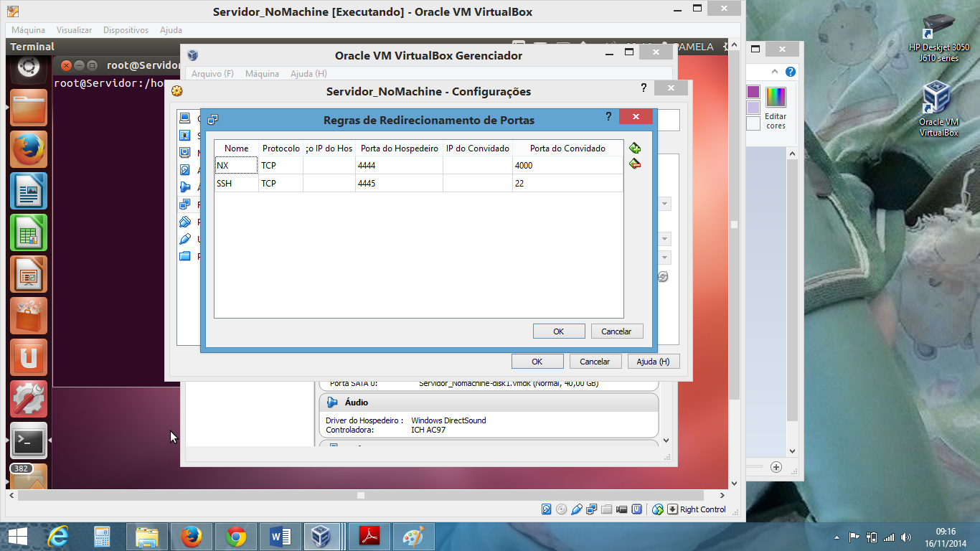Open volume control in system tray
Image resolution: width=980 pixels, height=551 pixels.
(x=906, y=537)
